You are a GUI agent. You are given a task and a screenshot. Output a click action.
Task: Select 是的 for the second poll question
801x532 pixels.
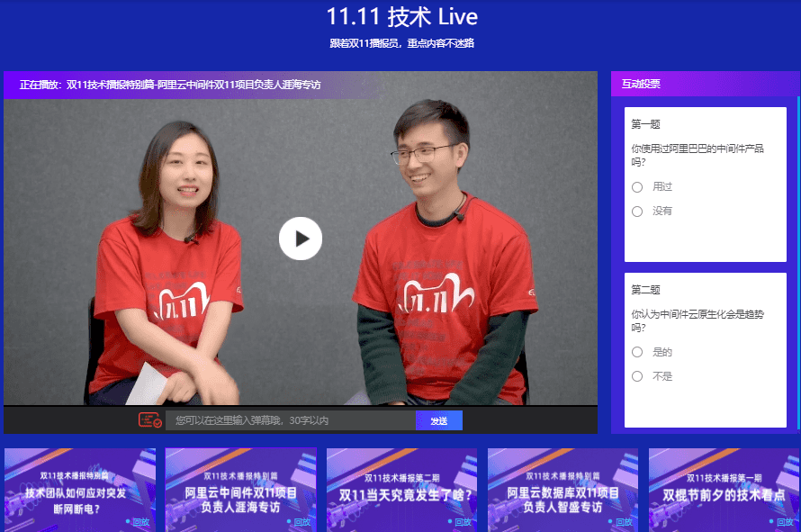point(637,351)
